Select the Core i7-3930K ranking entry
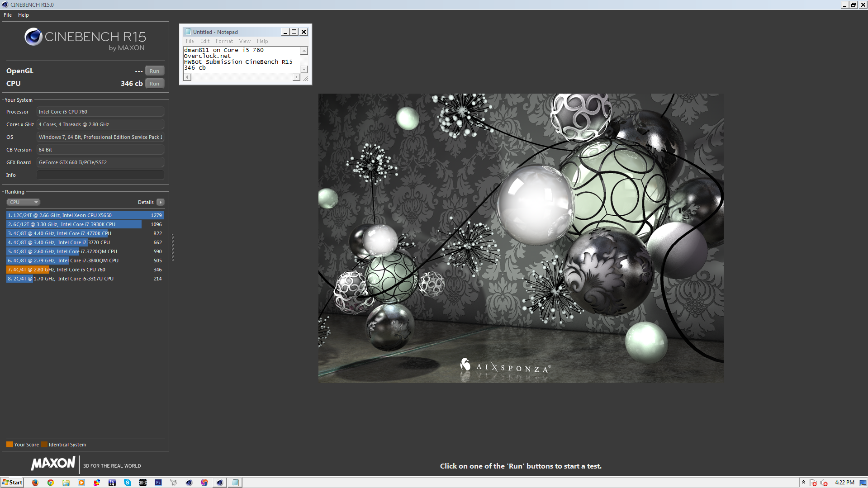868x488 pixels. click(x=85, y=224)
